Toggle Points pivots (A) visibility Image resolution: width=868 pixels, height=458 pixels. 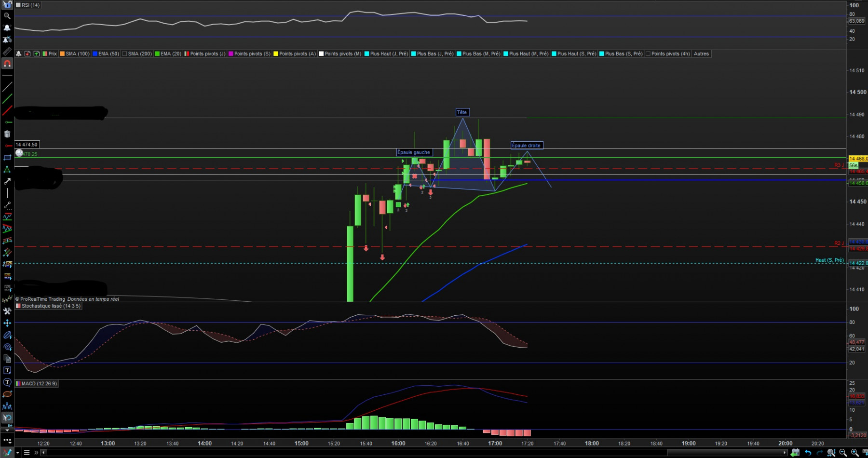276,54
